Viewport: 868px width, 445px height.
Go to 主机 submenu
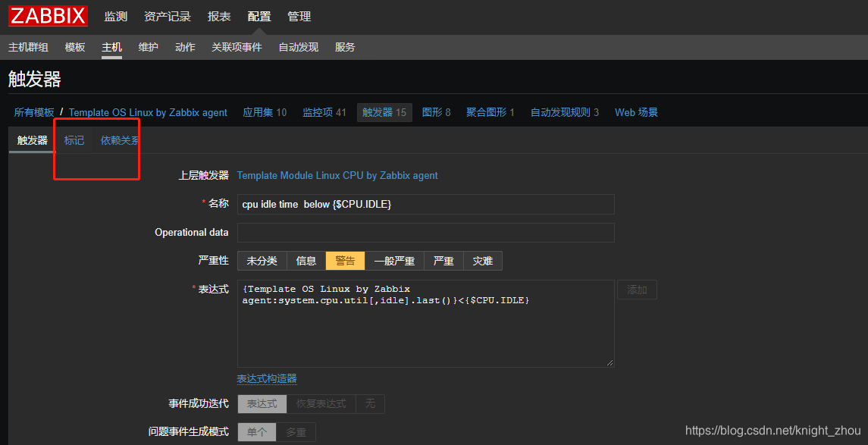(112, 47)
